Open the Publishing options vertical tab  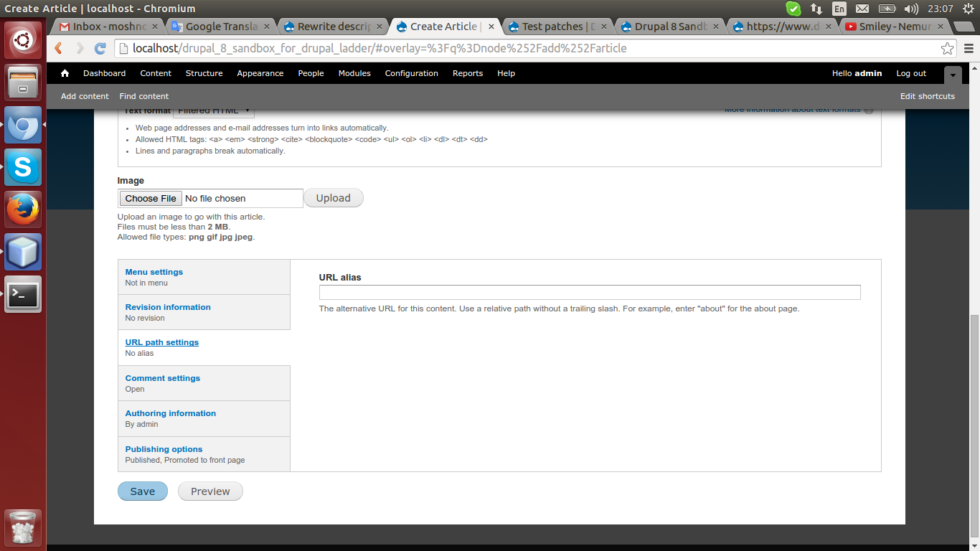pos(164,448)
